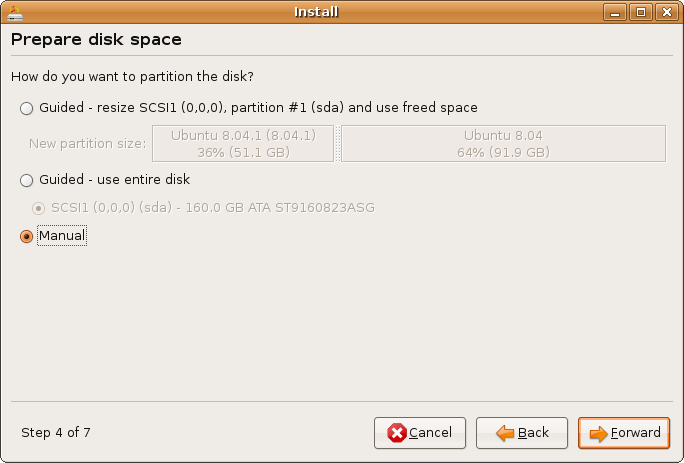Click the Install title bar text
Viewport: 684px width, 463px height.
pos(316,12)
